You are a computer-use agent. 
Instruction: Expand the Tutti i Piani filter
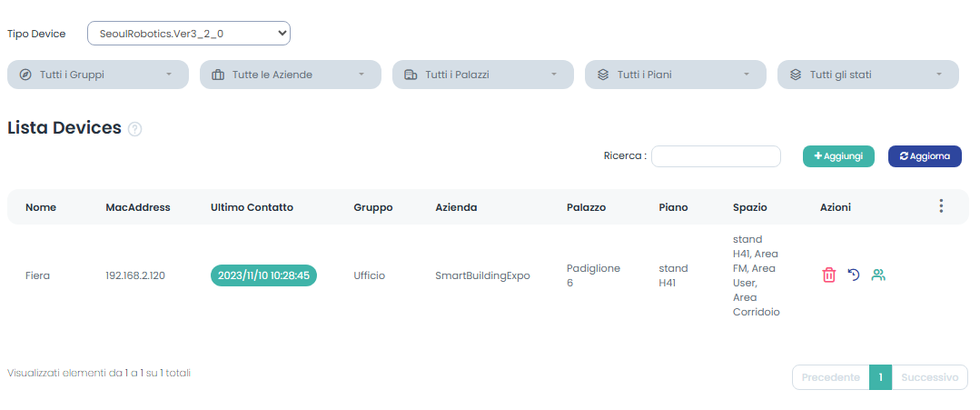675,75
